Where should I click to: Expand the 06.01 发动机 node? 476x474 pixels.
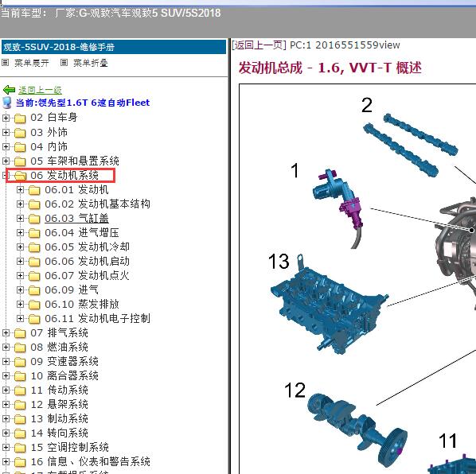point(20,189)
